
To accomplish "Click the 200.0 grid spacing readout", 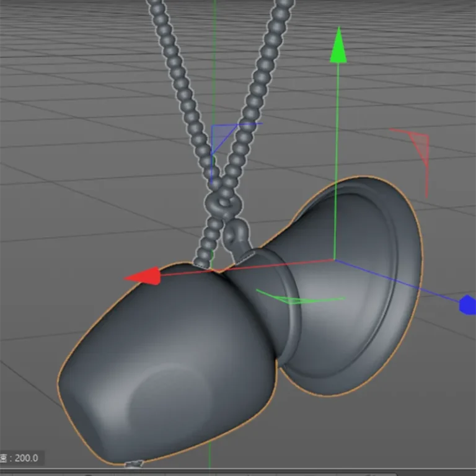I will click(27, 458).
